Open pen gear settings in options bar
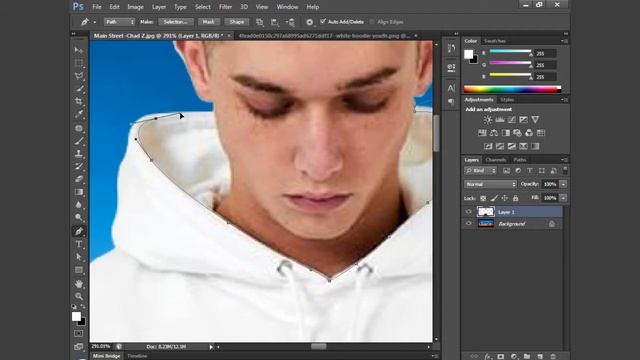Viewport: 640px width, 360px height. tap(309, 22)
